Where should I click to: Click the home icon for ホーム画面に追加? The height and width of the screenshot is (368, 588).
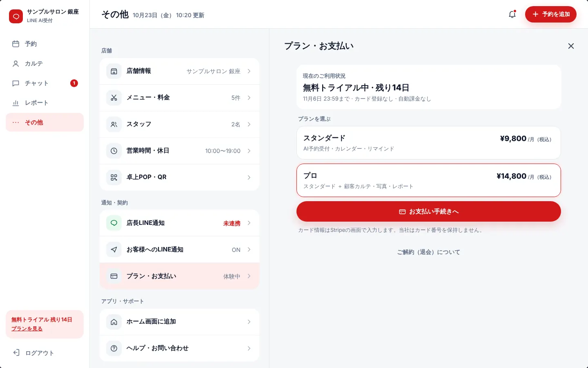coord(114,322)
